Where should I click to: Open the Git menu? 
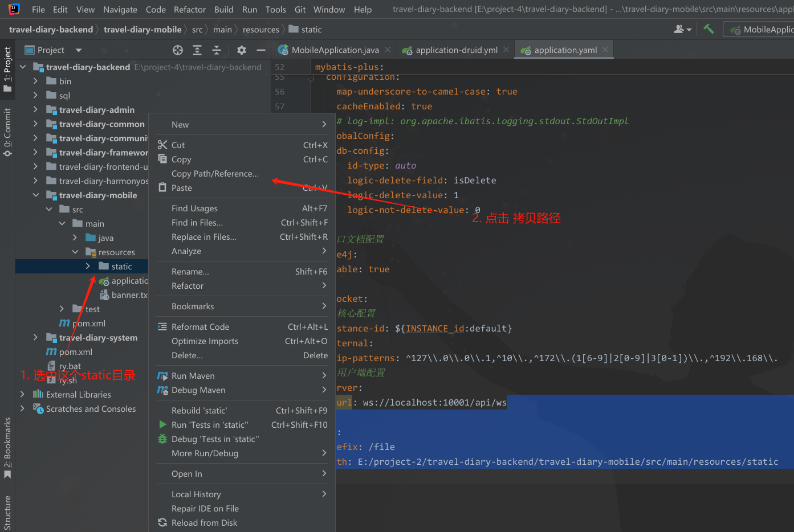click(300, 10)
